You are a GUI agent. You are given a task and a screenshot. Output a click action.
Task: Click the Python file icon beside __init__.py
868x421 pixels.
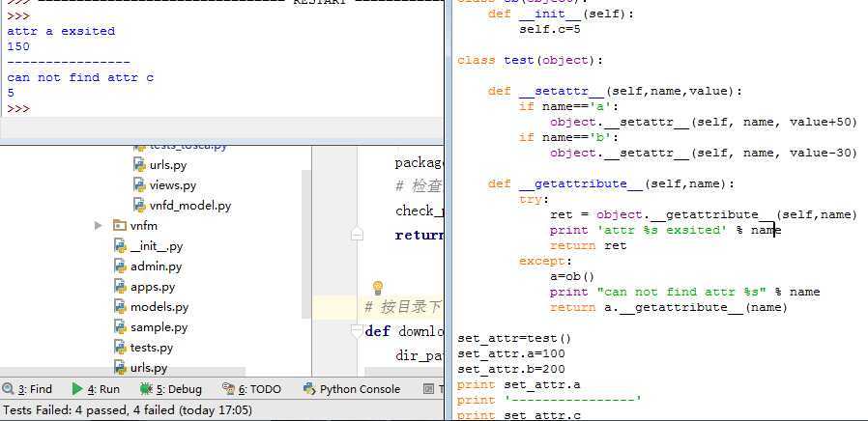click(120, 245)
